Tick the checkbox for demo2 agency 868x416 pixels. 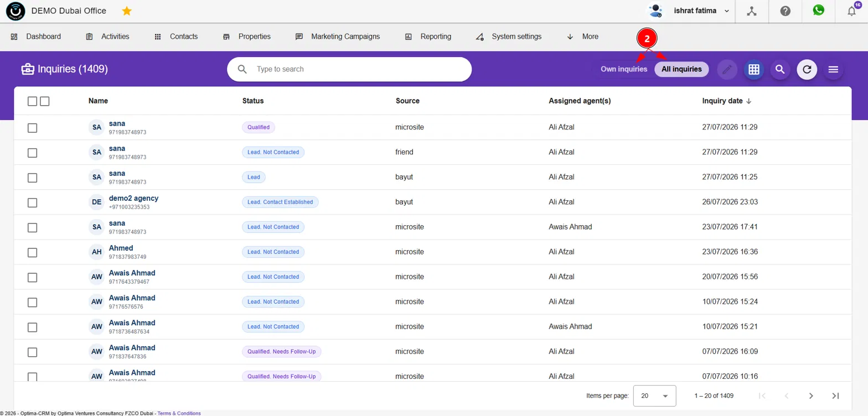[32, 202]
